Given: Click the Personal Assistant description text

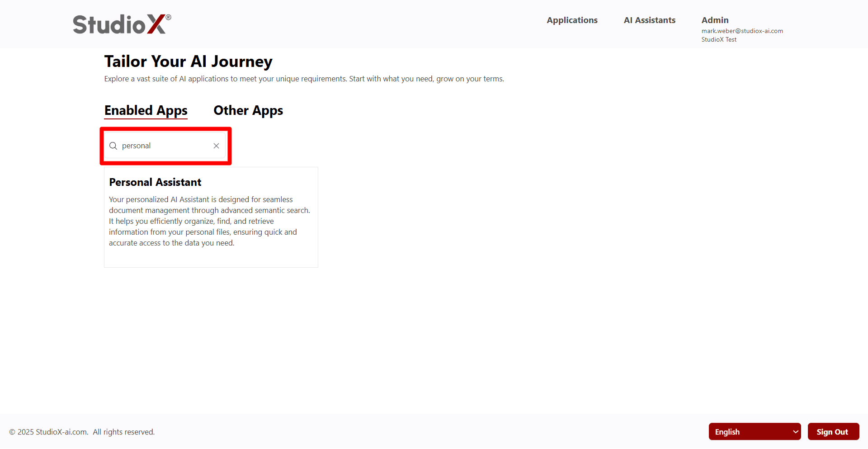Looking at the screenshot, I should (209, 221).
